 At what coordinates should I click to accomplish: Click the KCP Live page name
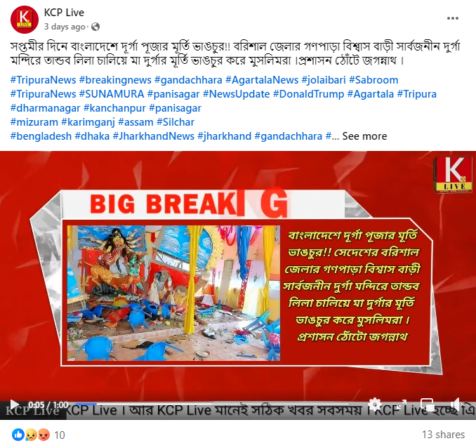pyautogui.click(x=64, y=13)
